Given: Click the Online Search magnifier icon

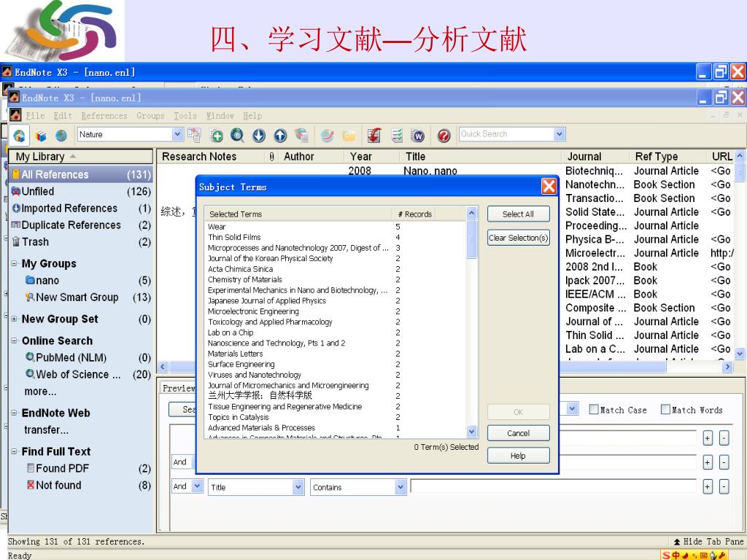Looking at the screenshot, I should pos(237,136).
